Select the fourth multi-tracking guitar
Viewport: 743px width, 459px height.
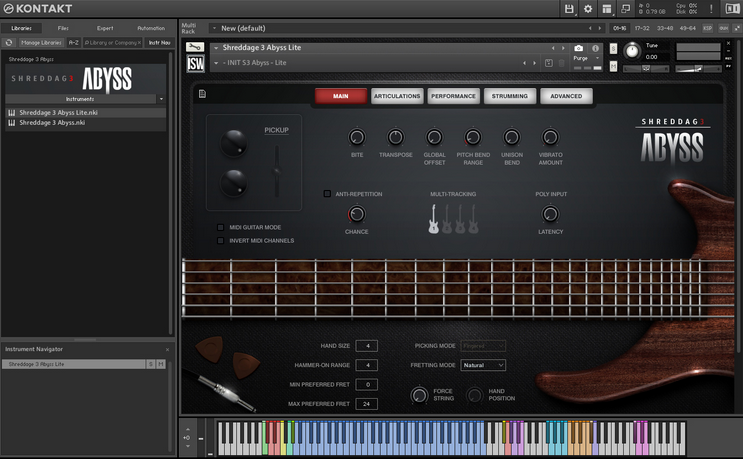(x=473, y=219)
